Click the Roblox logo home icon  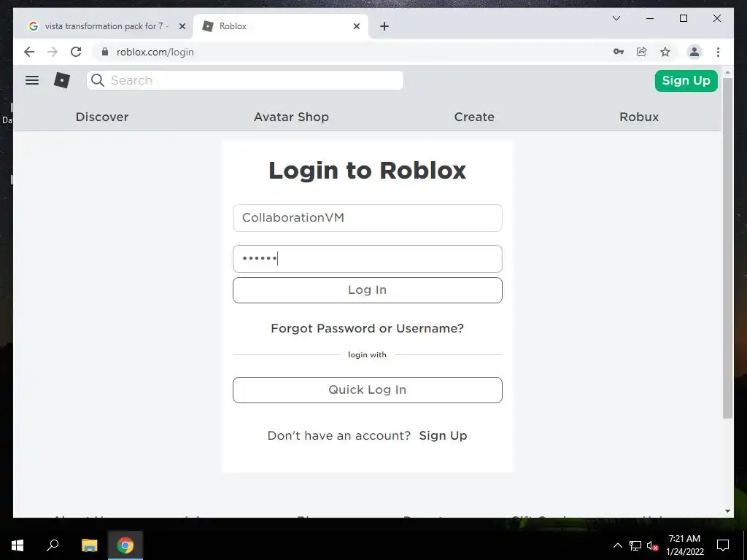(x=62, y=80)
